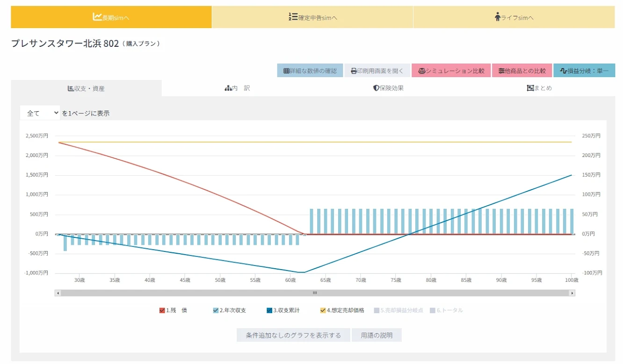Click the pulse icon in 損益分岐：単一

pyautogui.click(x=564, y=71)
